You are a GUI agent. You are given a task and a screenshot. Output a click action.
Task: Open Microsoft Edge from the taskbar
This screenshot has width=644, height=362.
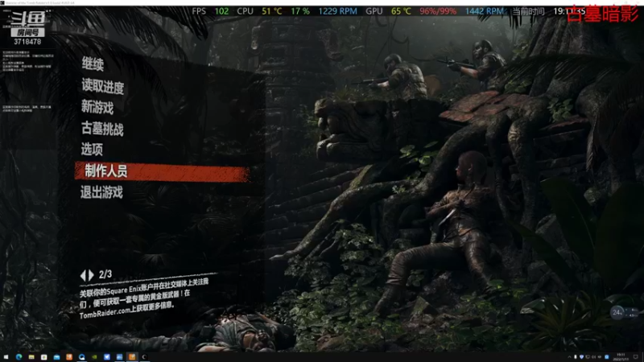tap(19, 357)
